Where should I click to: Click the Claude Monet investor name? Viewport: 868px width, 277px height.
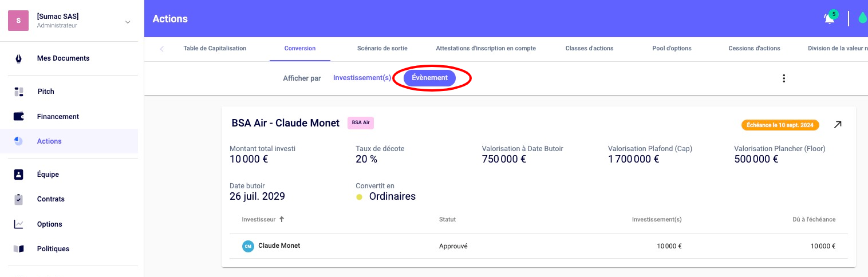pos(279,246)
